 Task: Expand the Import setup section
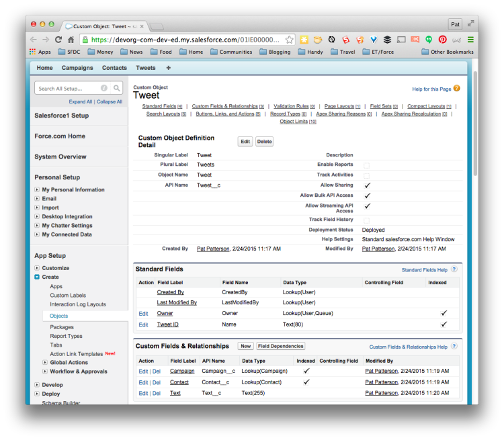pos(37,208)
